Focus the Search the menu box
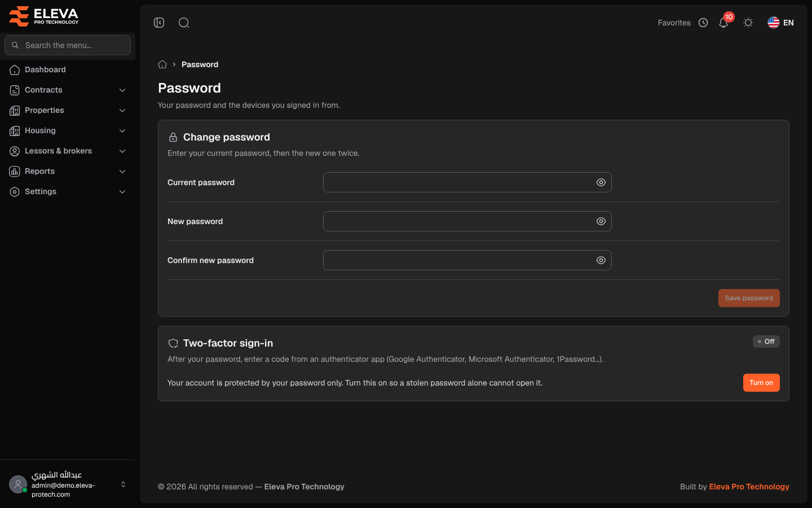This screenshot has height=508, width=812. coord(68,45)
